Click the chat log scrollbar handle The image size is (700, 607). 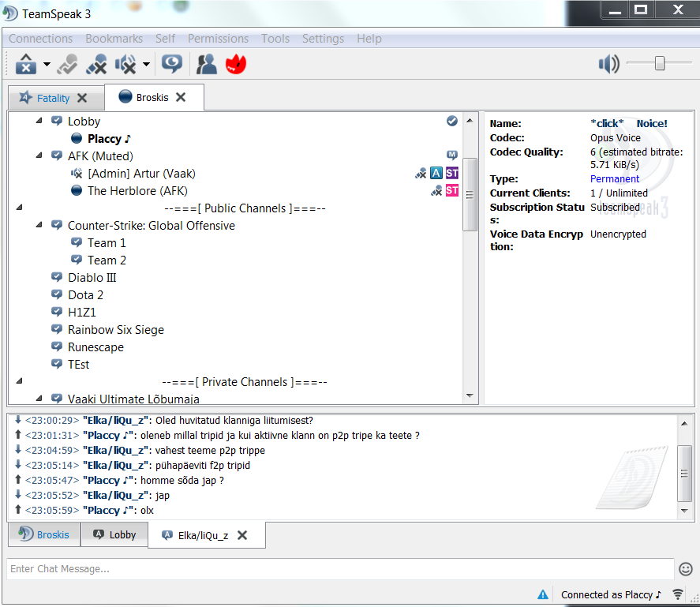click(684, 474)
